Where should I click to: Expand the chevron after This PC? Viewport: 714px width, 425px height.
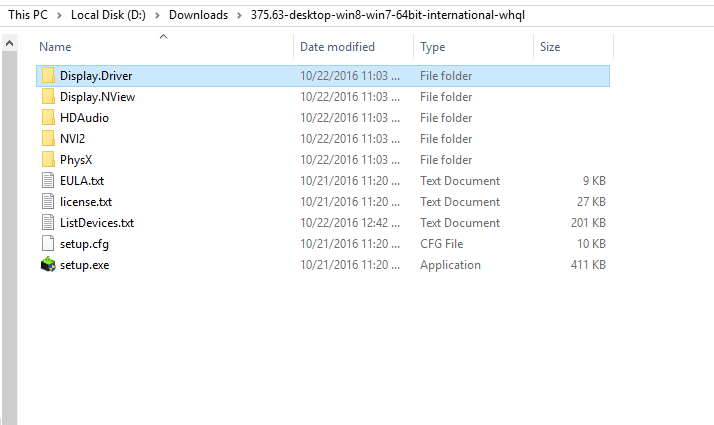pos(59,15)
